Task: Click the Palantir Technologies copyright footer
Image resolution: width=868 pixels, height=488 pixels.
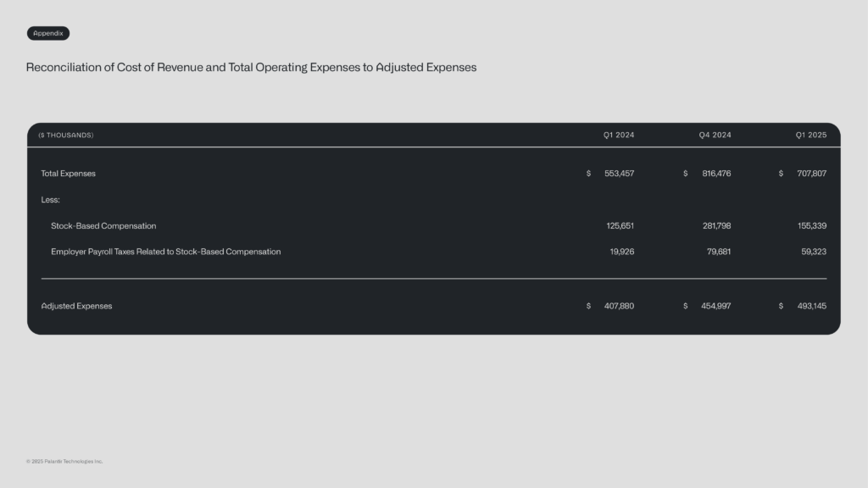Action: (64, 462)
